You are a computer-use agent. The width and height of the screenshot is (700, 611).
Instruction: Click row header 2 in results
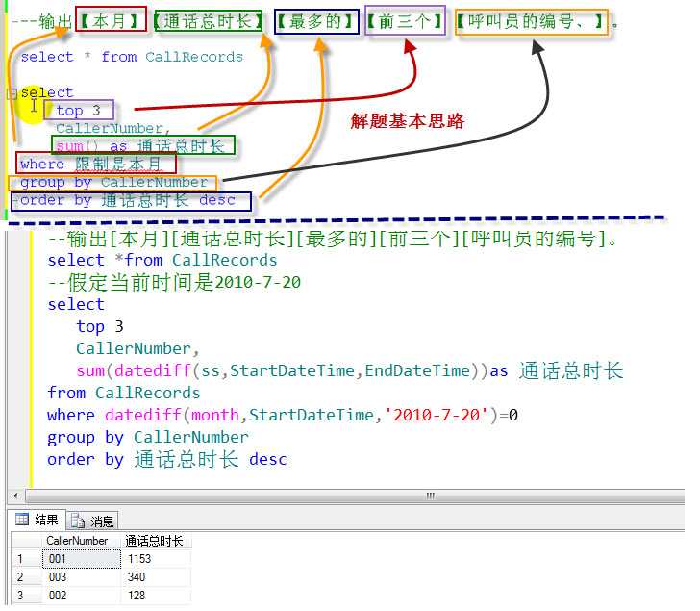click(26, 577)
